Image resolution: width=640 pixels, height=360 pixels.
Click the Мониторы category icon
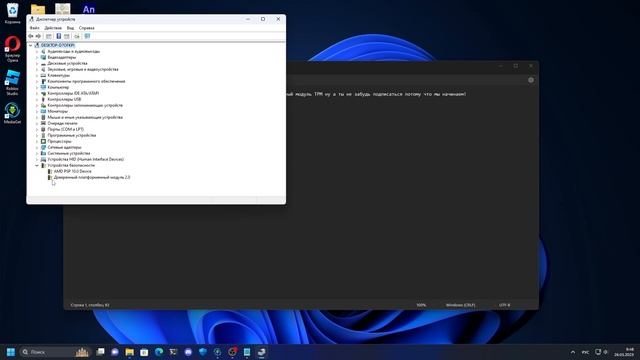pyautogui.click(x=43, y=111)
